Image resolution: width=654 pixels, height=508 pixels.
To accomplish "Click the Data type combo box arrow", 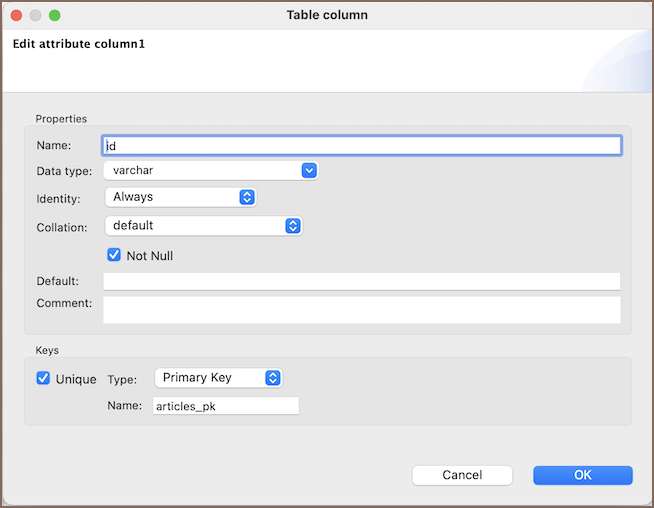I will pos(309,171).
